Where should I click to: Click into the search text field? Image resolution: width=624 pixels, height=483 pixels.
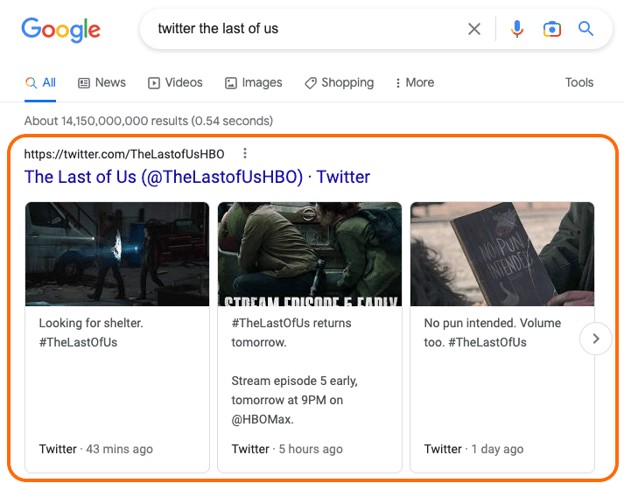click(306, 29)
